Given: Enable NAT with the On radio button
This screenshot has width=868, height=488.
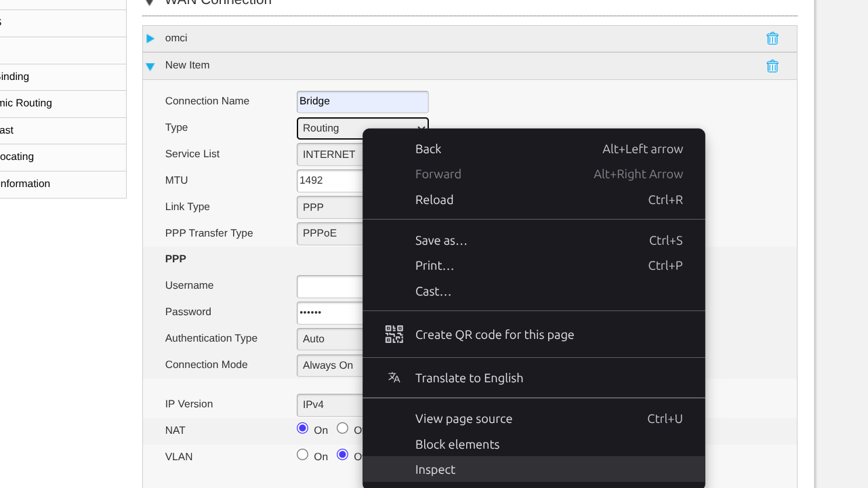Looking at the screenshot, I should click(302, 428).
